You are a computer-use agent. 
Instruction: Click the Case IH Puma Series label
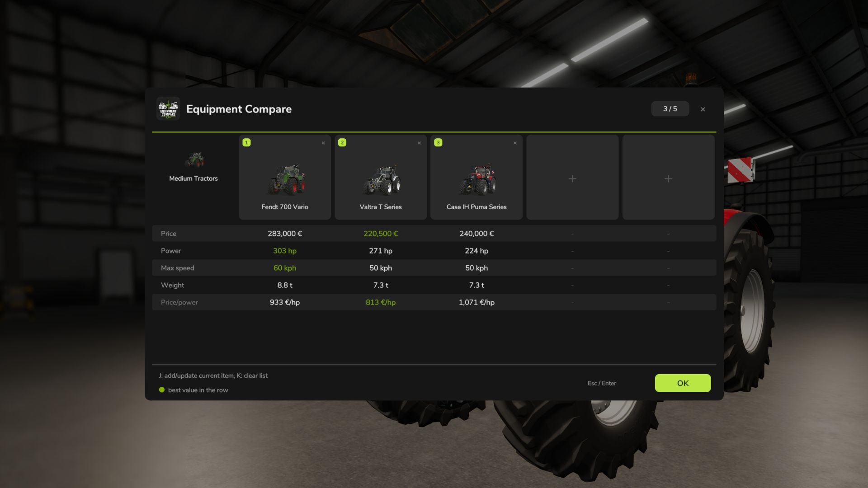point(476,207)
